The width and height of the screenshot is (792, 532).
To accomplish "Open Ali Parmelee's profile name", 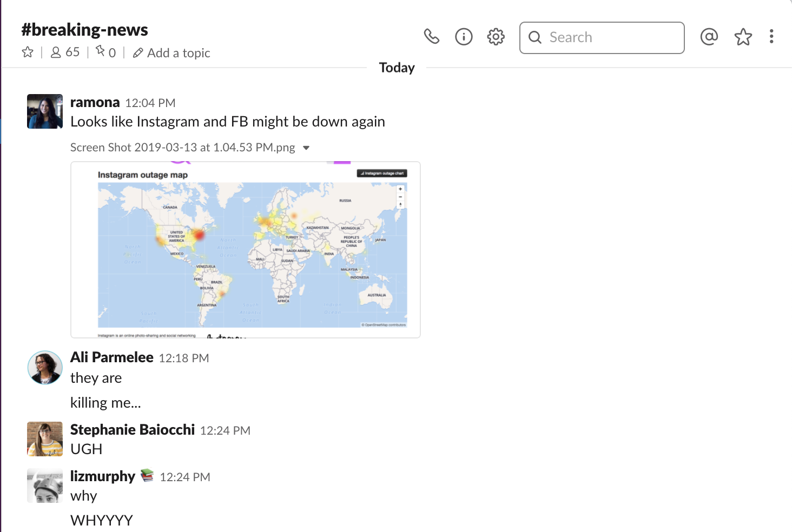I will click(x=112, y=357).
